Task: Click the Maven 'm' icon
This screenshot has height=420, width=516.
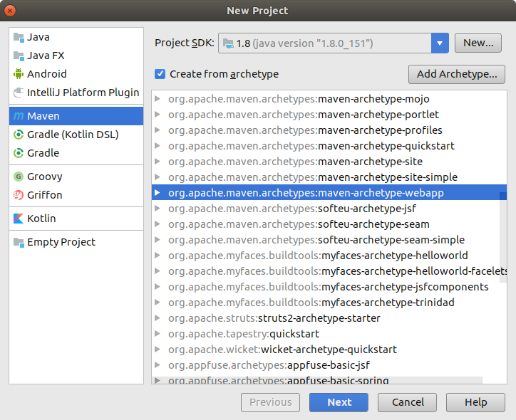Action: pos(19,116)
